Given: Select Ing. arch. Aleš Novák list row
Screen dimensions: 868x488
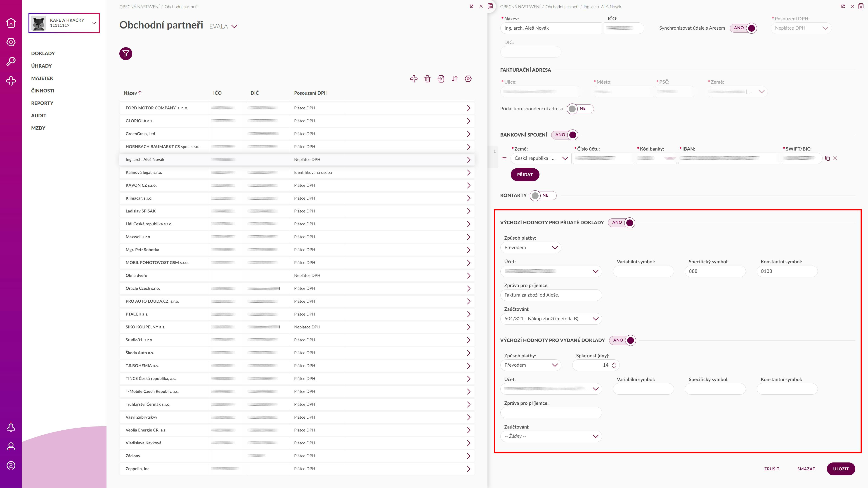Looking at the screenshot, I should (x=297, y=160).
